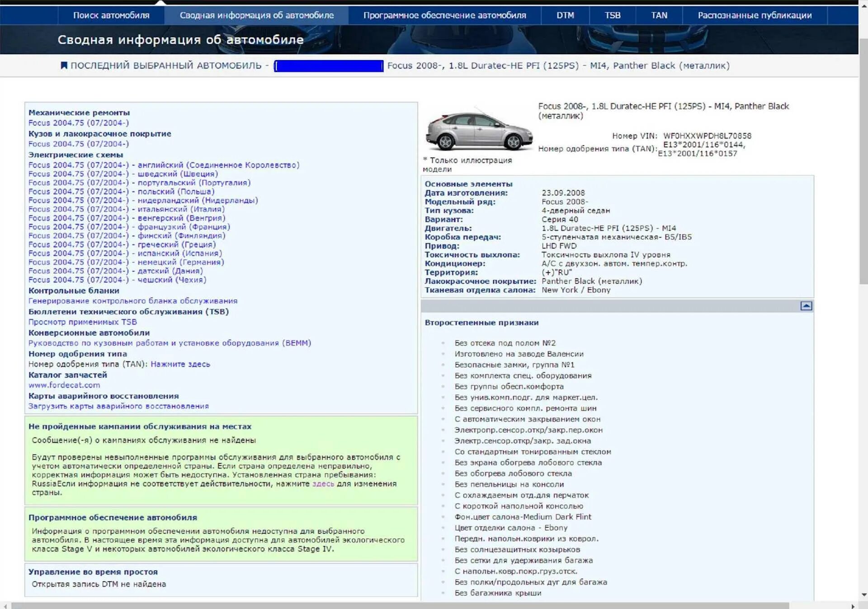Click Просмотр применимых TSB link
868x609 pixels.
click(82, 322)
